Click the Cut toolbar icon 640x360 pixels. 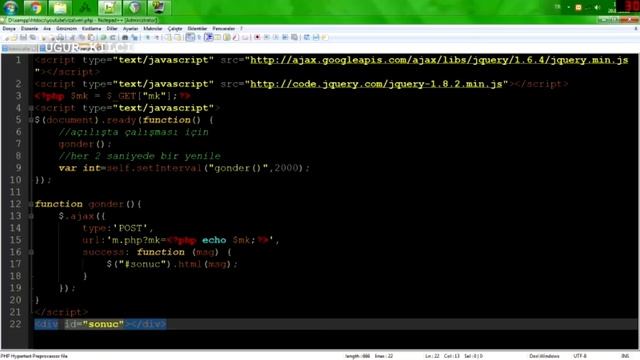coord(73,38)
